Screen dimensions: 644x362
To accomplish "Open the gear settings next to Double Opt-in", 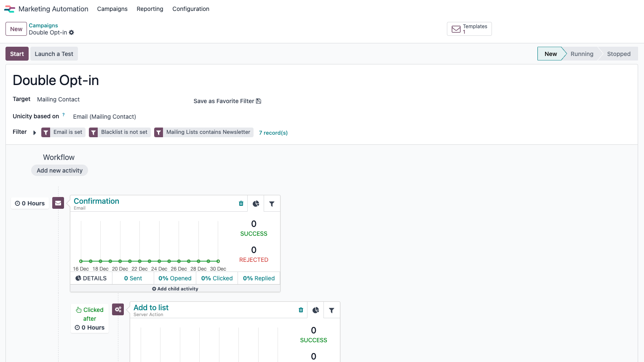I will click(72, 32).
